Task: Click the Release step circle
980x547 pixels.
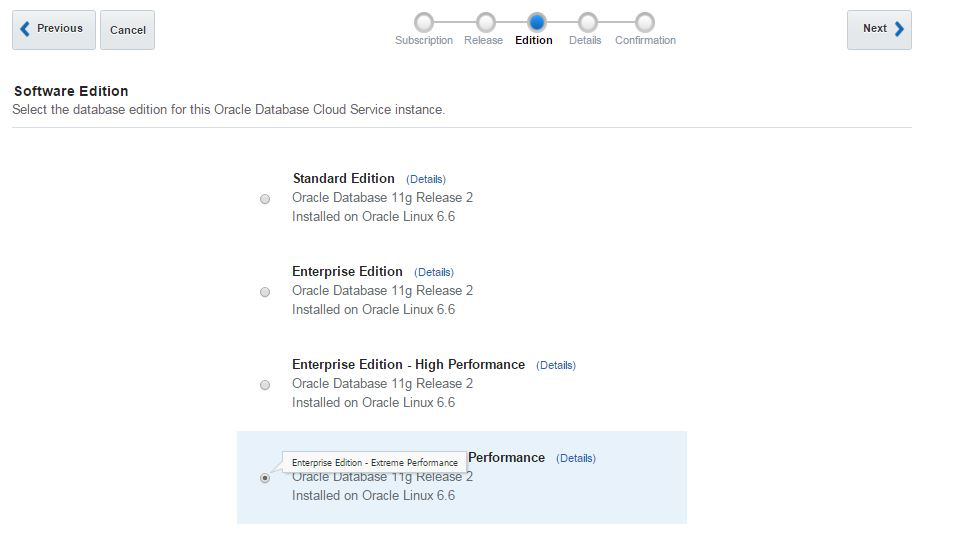Action: coord(485,22)
